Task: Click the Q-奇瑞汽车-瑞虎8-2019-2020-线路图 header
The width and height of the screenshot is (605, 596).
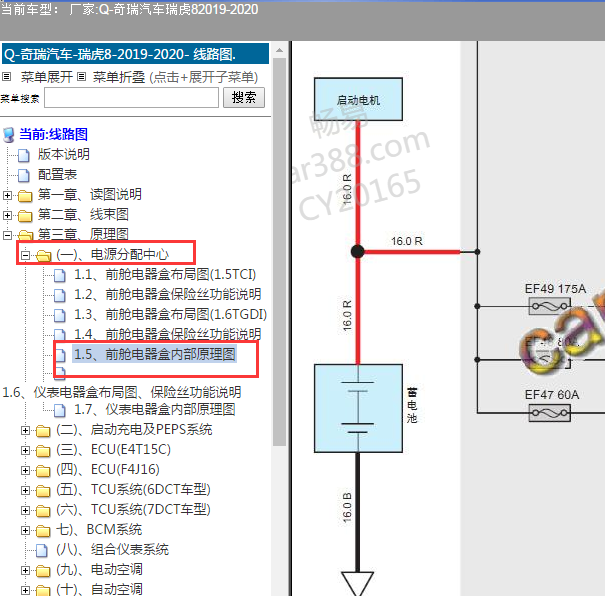Action: click(x=135, y=54)
